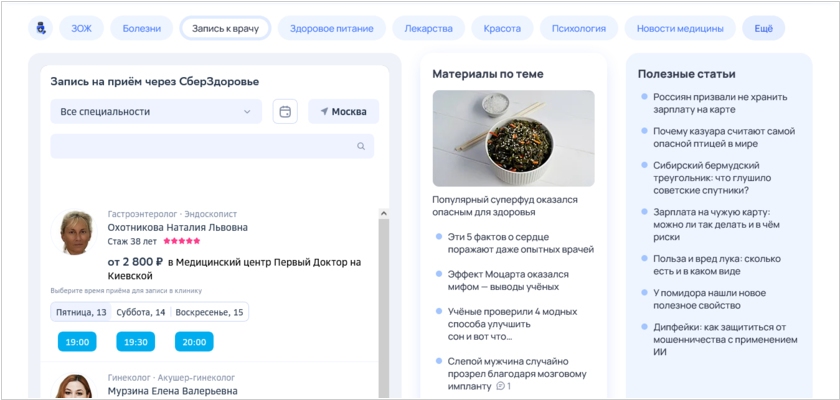Select Пятница, 13 date option
Screen dimensions: 840x400
82,312
